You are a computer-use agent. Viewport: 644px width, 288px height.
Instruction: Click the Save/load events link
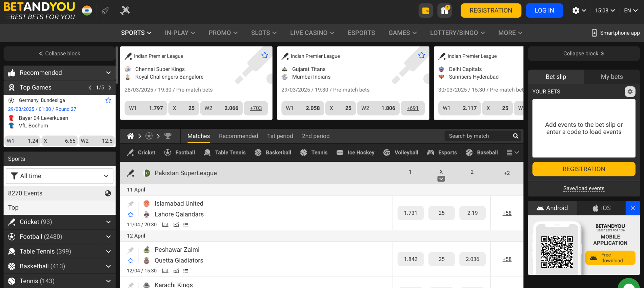coord(584,189)
